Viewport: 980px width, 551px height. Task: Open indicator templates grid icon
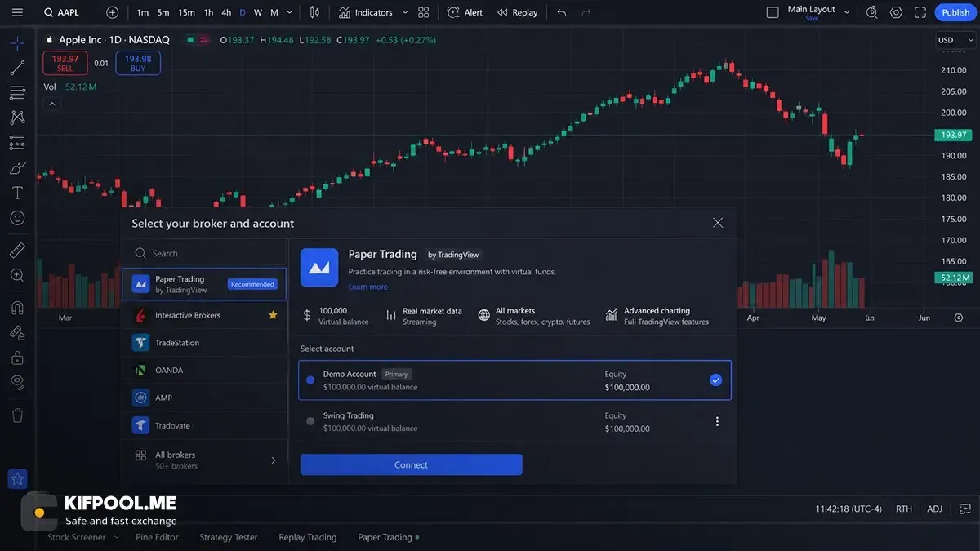click(x=423, y=12)
